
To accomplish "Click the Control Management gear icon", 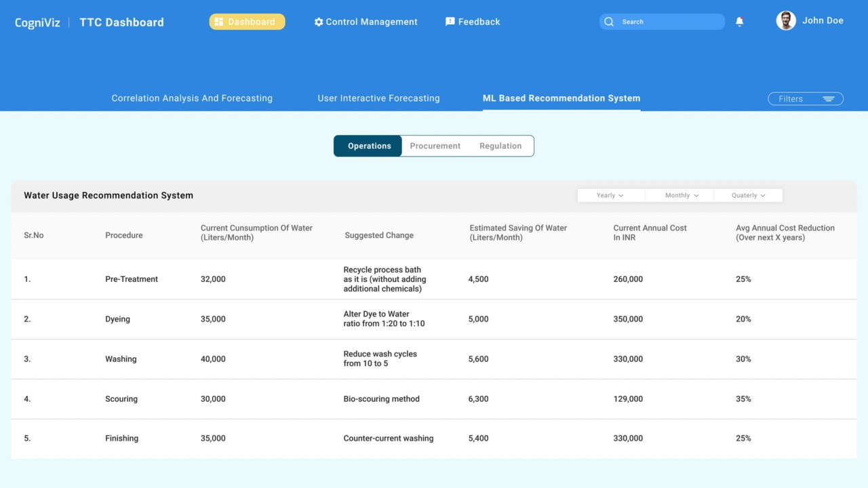I will (319, 22).
